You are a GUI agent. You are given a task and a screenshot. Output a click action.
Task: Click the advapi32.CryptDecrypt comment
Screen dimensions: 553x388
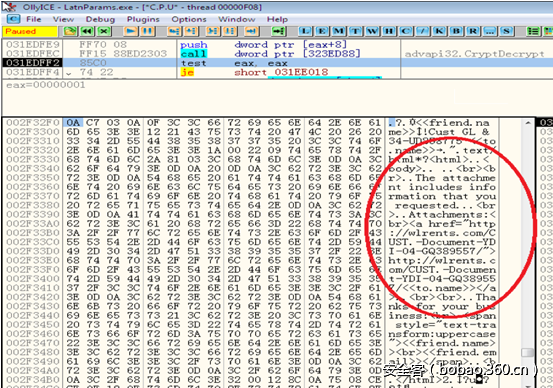pyautogui.click(x=474, y=54)
